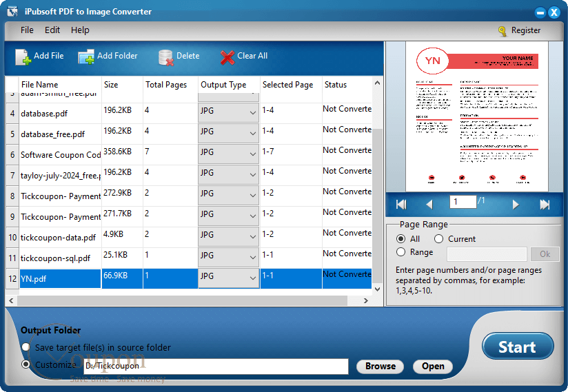Viewport: 568px width, 392px height.
Task: Go to next page in preview
Action: 516,205
